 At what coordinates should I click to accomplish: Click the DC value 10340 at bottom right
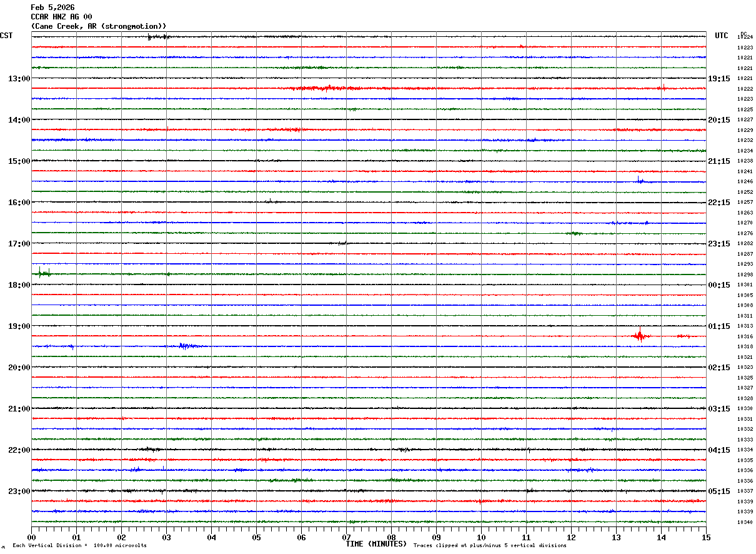click(x=745, y=522)
